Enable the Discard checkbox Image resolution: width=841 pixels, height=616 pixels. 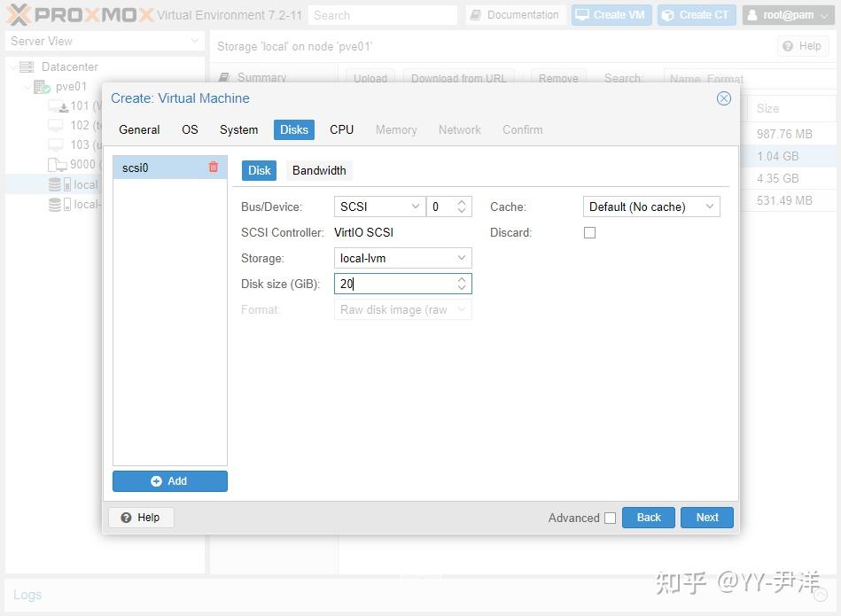pos(590,232)
